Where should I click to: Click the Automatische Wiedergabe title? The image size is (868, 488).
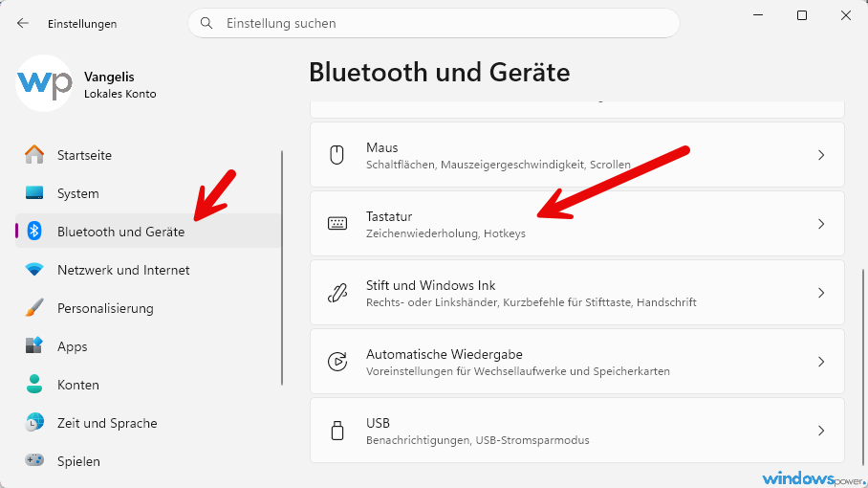click(445, 354)
